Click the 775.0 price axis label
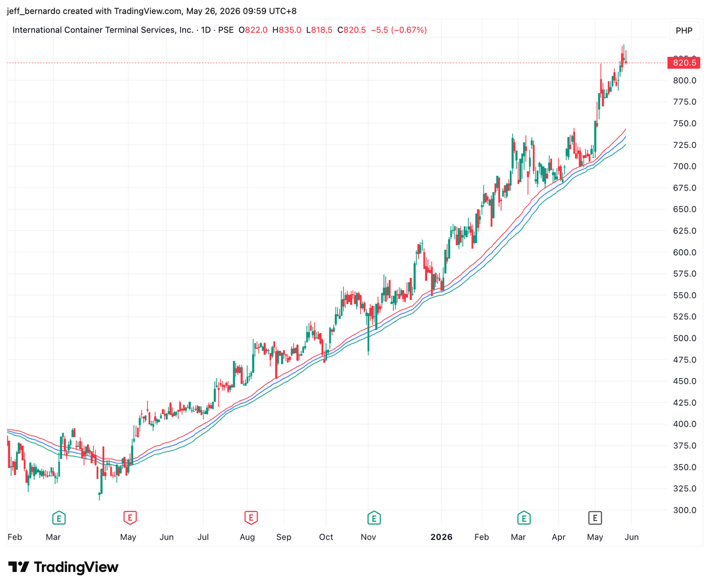 click(x=684, y=102)
